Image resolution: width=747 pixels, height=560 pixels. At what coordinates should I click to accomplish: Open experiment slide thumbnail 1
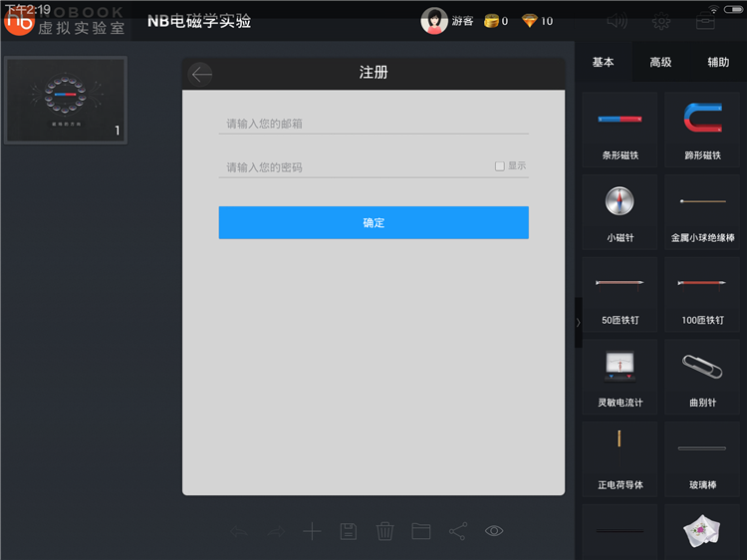(x=66, y=100)
